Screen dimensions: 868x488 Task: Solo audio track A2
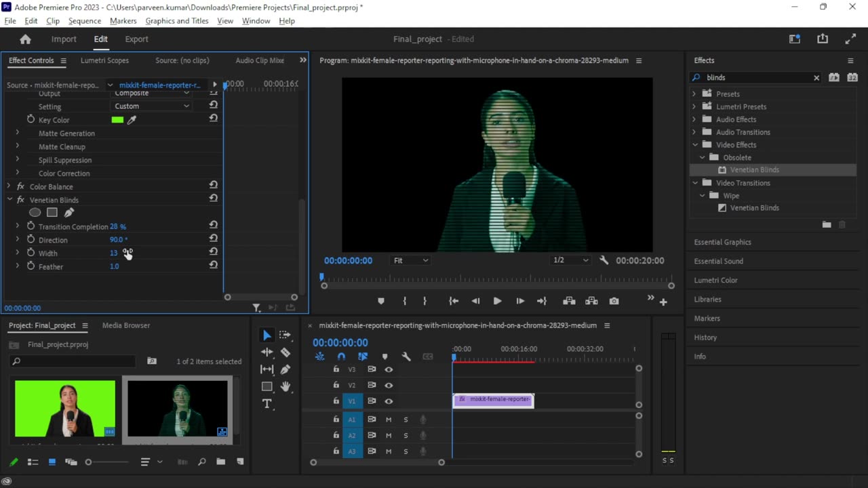[x=406, y=435]
